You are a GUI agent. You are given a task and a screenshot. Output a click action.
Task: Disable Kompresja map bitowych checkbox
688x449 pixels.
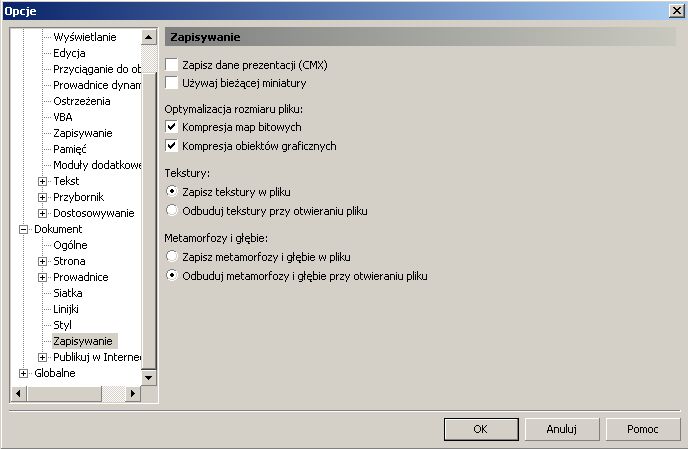pyautogui.click(x=172, y=127)
